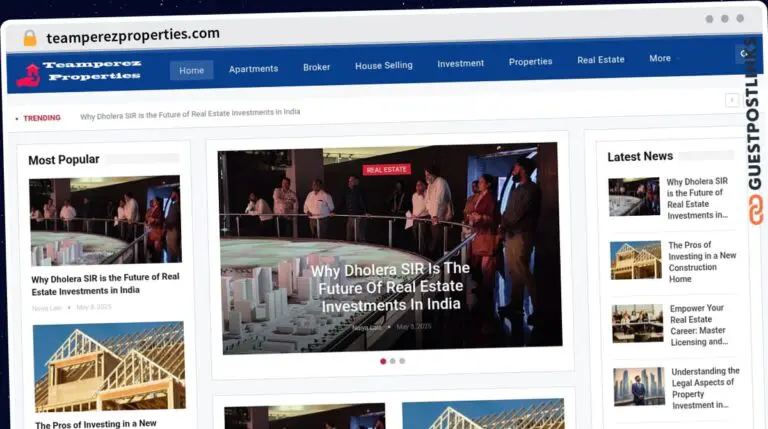
Task: Open the Investment menu item
Action: (460, 63)
